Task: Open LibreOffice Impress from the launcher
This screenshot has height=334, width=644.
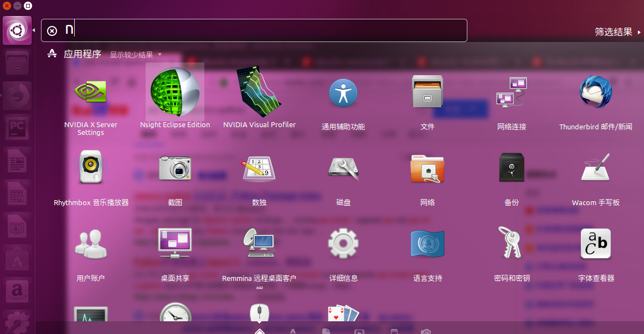Action: [17, 226]
